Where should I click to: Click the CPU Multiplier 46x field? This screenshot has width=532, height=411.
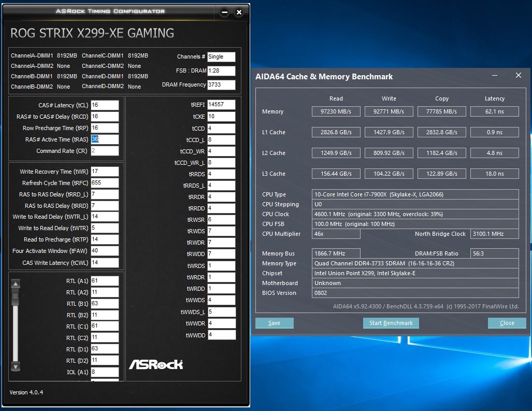coord(336,234)
